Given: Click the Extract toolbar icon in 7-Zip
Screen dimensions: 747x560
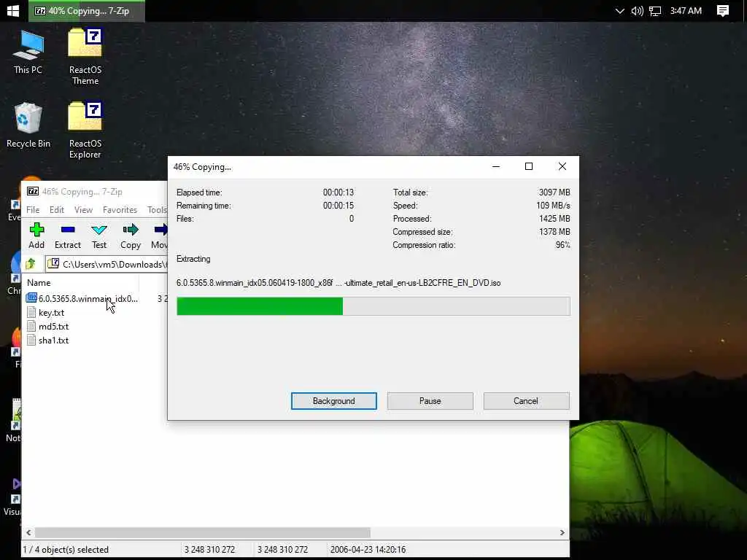Looking at the screenshot, I should point(68,230).
